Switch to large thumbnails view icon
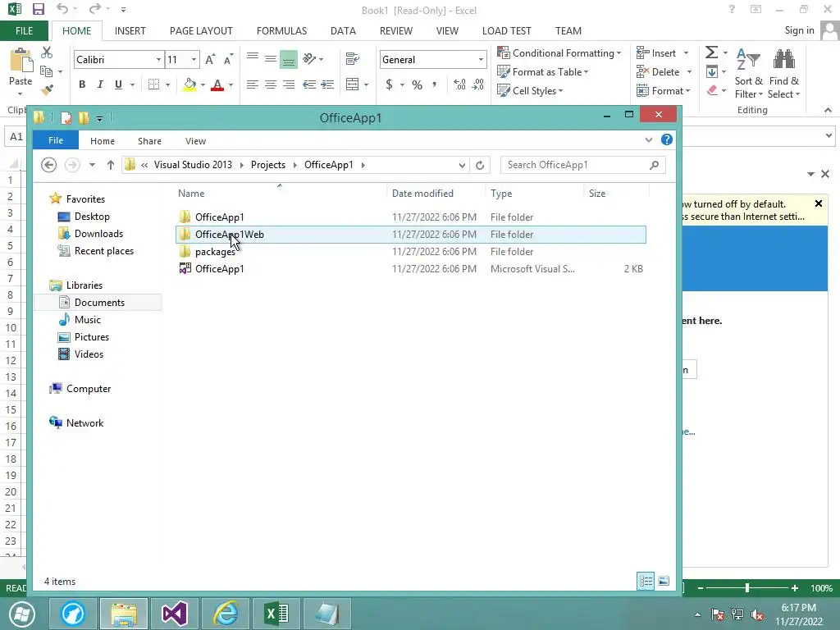Viewport: 840px width, 630px height. pyautogui.click(x=663, y=582)
